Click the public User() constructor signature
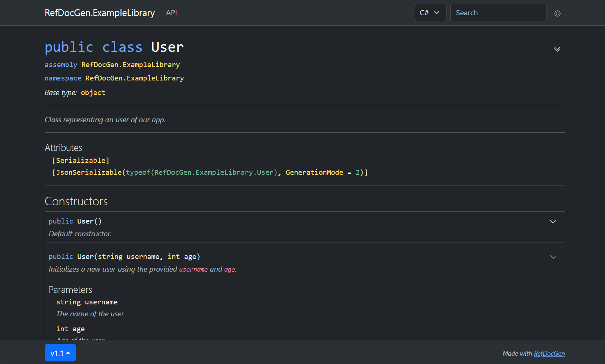605x364 pixels. [x=75, y=221]
